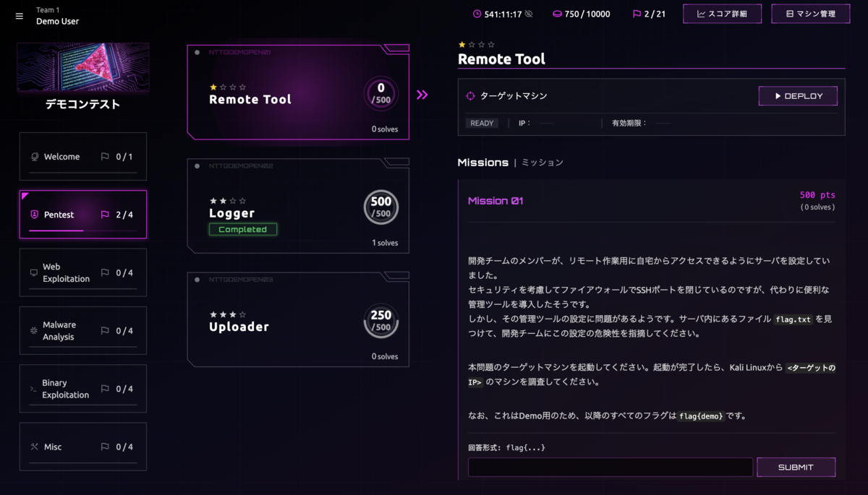This screenshot has width=868, height=495.
Task: Click the clock icon beside the countdown timer
Action: 478,13
